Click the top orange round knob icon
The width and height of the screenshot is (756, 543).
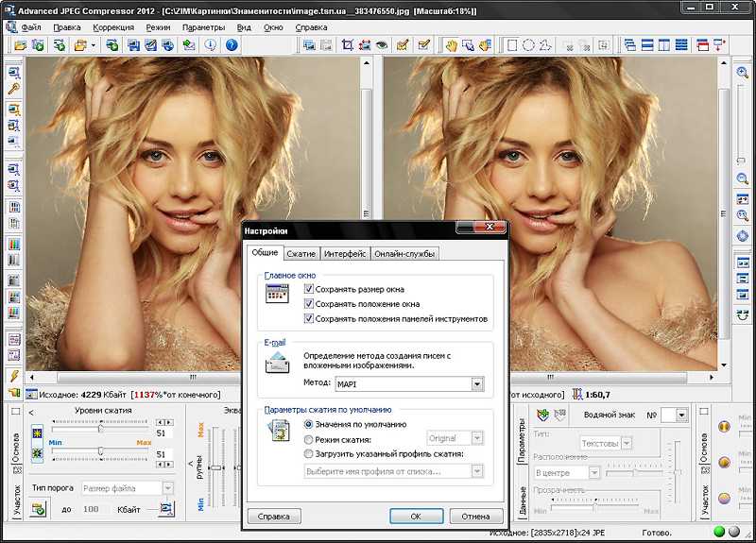724,427
